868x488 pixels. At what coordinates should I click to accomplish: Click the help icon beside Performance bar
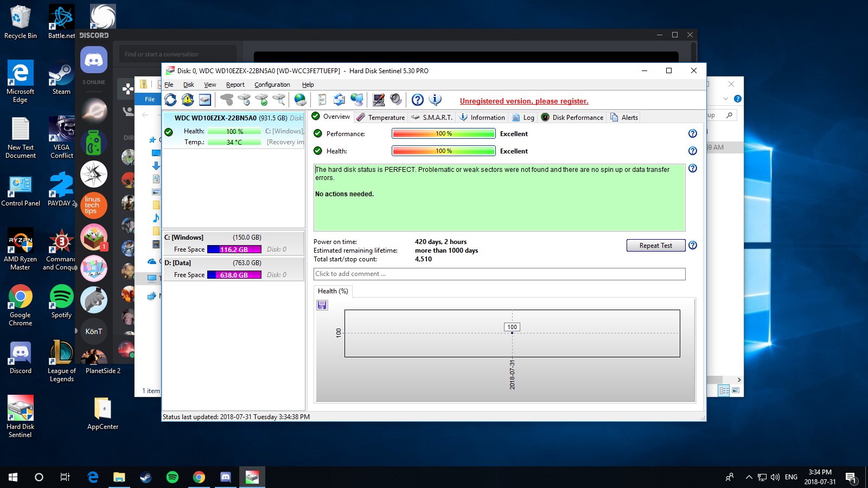click(693, 133)
